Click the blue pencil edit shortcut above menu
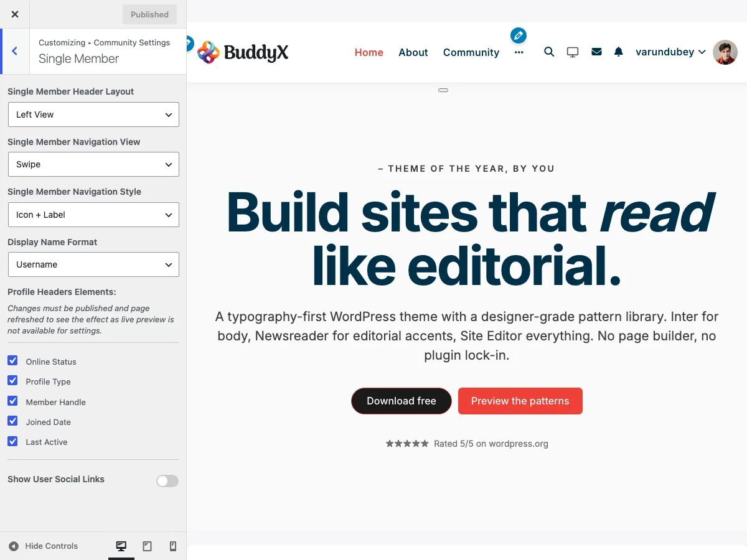 (x=519, y=35)
